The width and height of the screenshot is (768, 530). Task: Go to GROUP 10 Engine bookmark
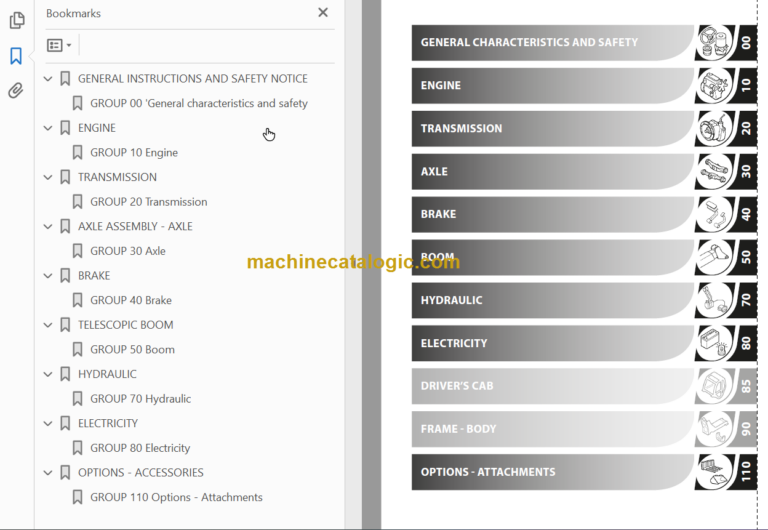pos(134,153)
